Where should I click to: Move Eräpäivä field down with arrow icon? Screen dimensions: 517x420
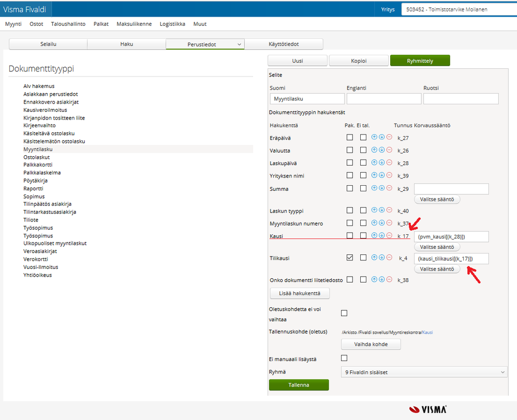pos(382,137)
